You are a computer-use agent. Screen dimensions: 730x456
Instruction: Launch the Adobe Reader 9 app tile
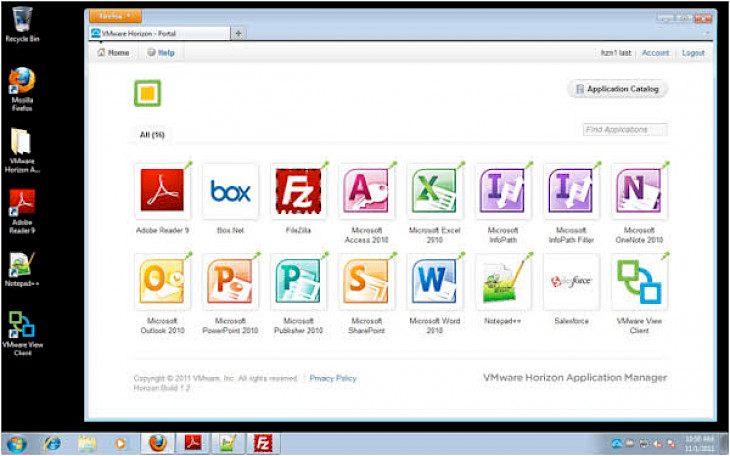(162, 191)
